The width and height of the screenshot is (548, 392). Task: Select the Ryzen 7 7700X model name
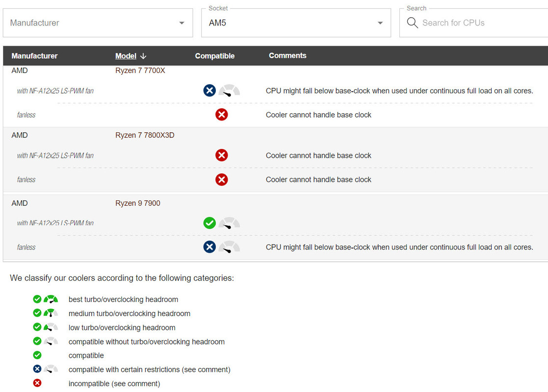[x=140, y=71]
